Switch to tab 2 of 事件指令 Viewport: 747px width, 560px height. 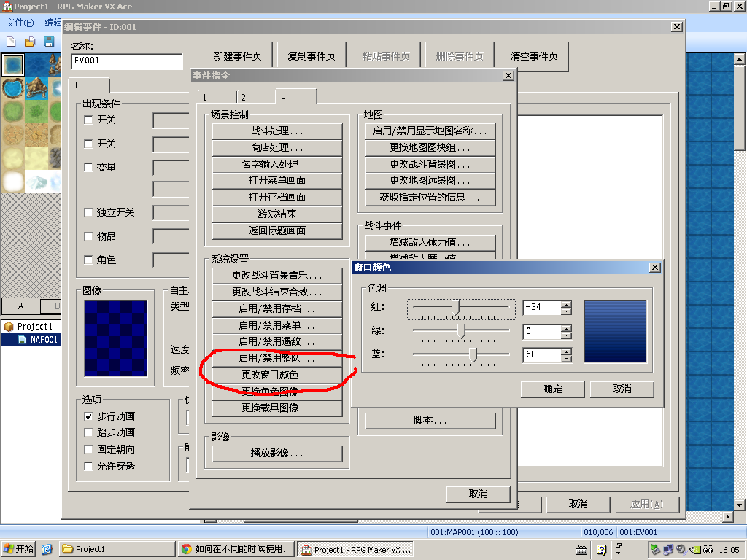coord(256,97)
